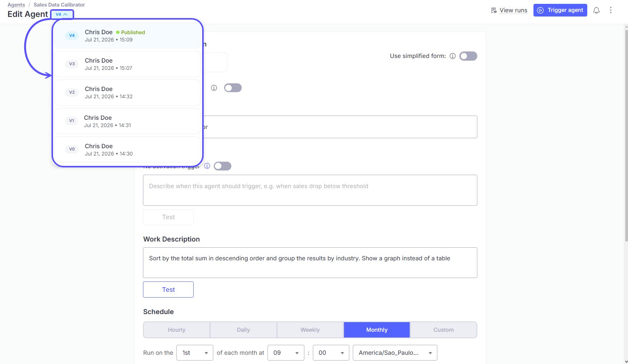Screen dimensions: 628x364
Task: Click the green Published status label
Action: pos(131,32)
